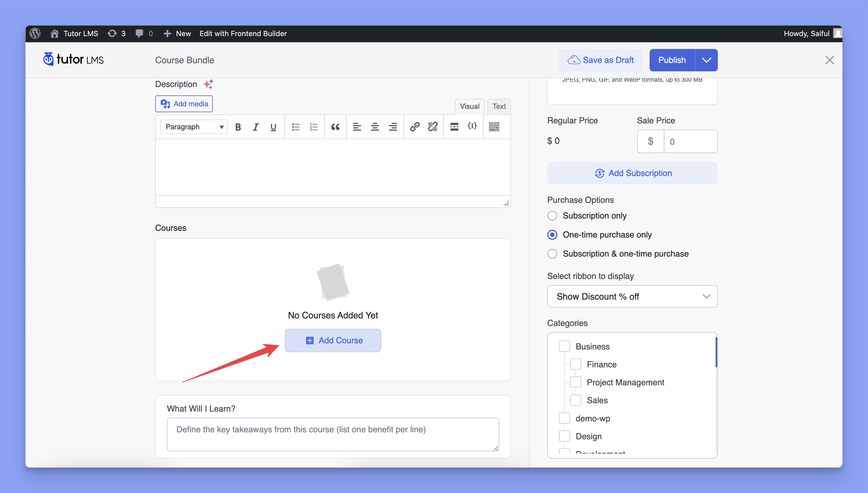Click the Categories list scrollbar

716,352
